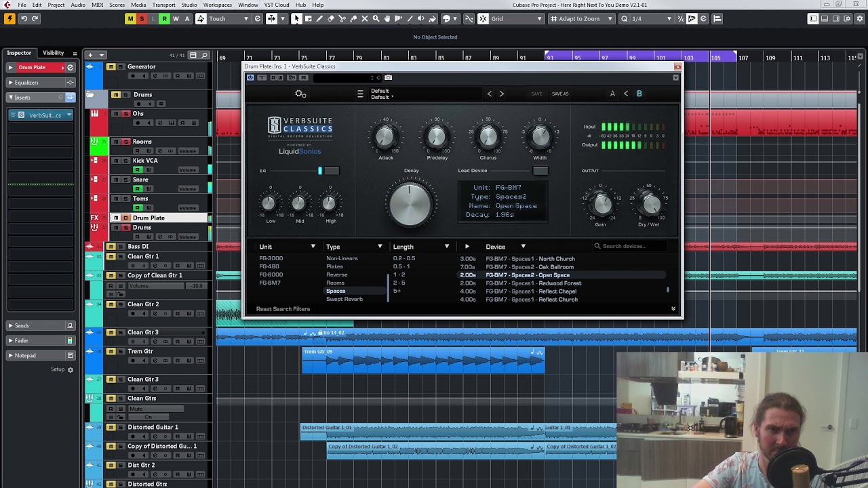Open the Touch automation mode dropdown
The width and height of the screenshot is (868, 488).
click(228, 19)
